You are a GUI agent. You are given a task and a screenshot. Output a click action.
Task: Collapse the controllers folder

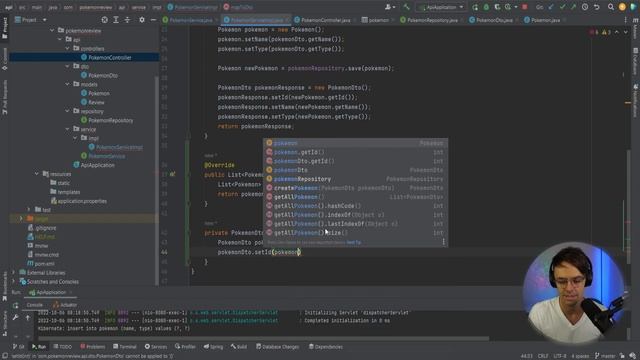click(x=68, y=48)
